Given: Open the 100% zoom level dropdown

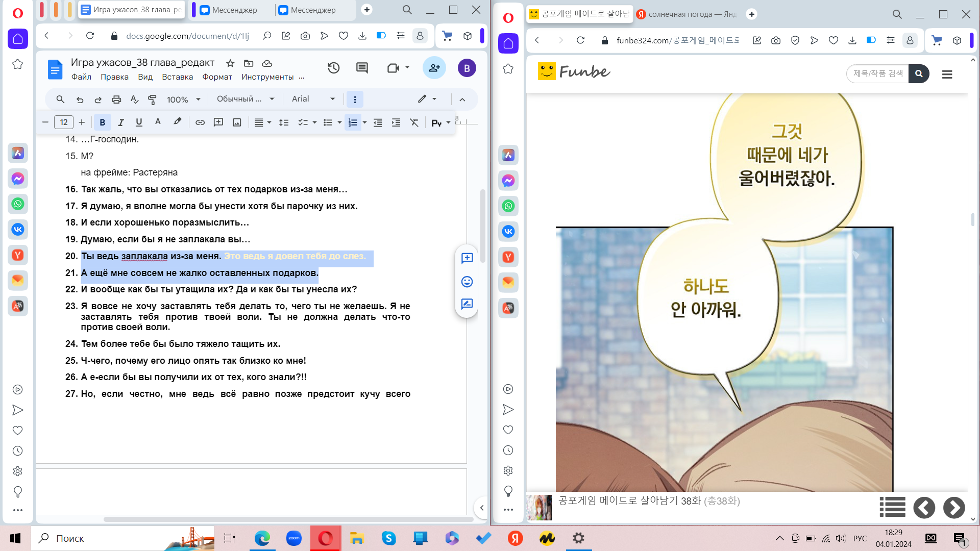Looking at the screenshot, I should [x=184, y=99].
